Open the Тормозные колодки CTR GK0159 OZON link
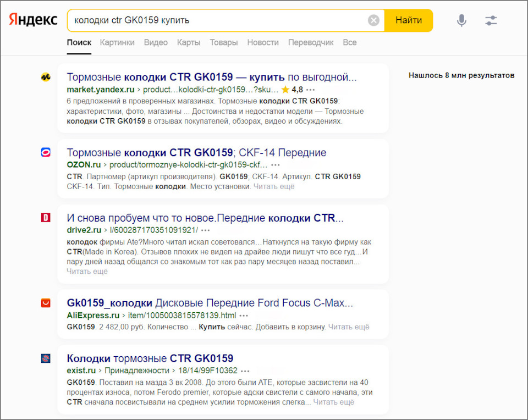528x420 pixels. click(196, 153)
